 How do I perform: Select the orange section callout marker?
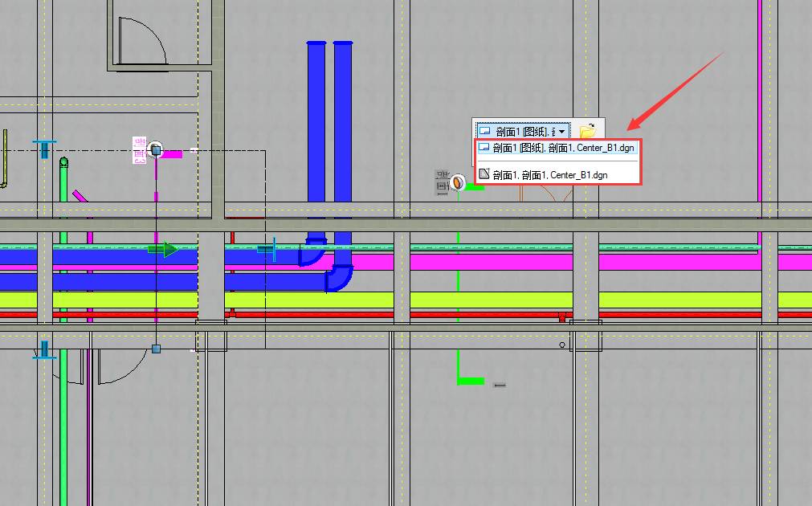[458, 183]
